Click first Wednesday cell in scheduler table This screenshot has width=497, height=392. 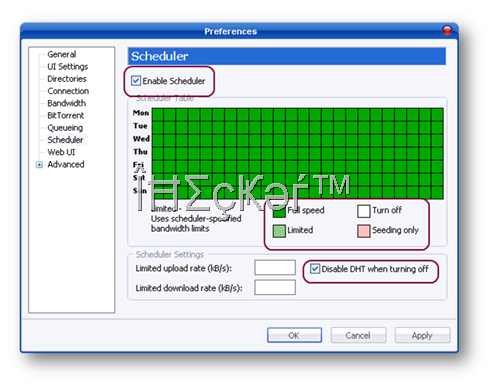click(158, 141)
